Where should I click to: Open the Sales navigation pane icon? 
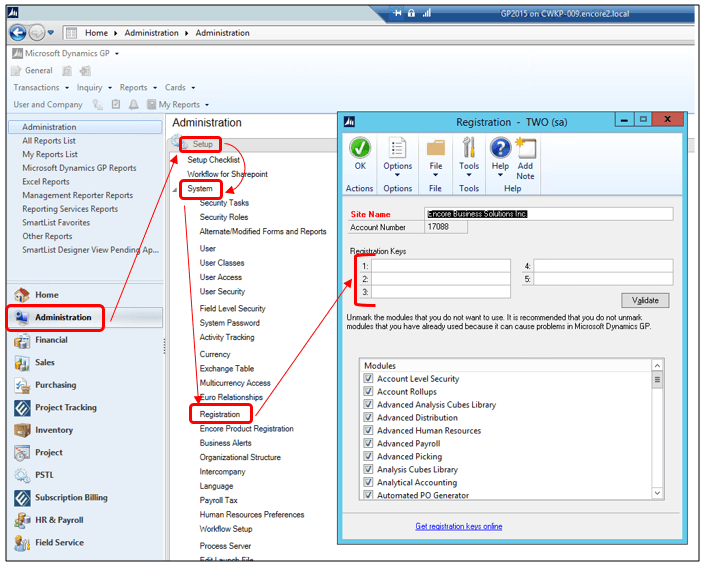[22, 363]
